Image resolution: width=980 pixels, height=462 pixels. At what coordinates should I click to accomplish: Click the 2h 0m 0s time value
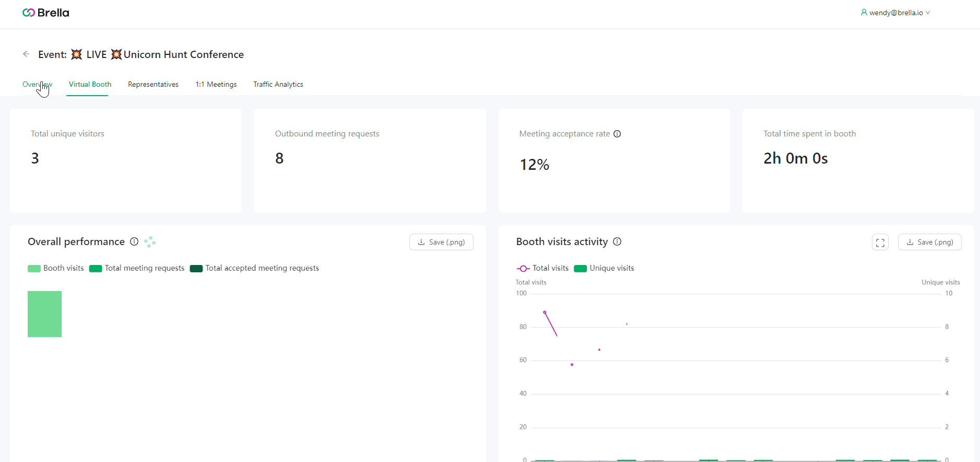click(x=796, y=158)
